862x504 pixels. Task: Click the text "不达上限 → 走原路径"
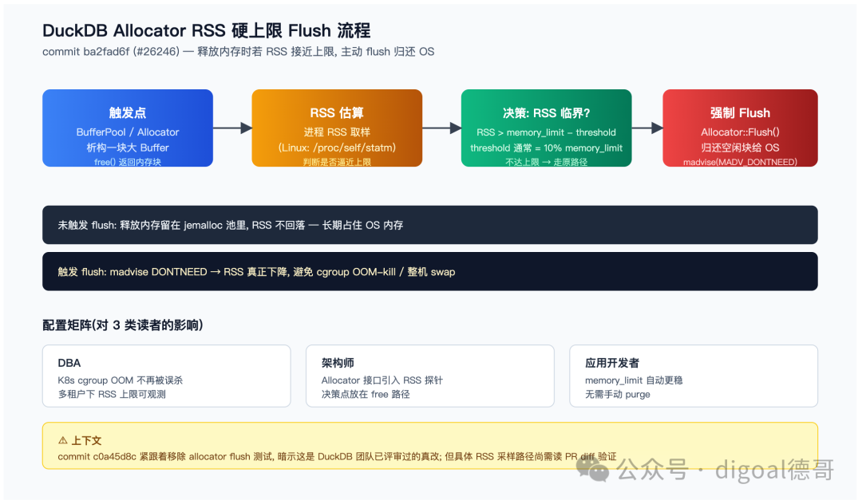point(547,162)
